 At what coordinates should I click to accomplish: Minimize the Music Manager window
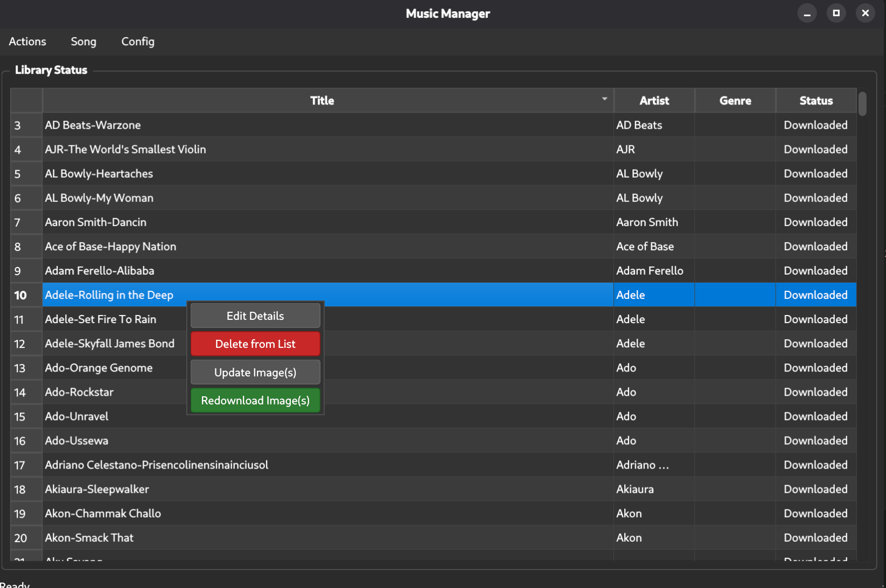(807, 13)
